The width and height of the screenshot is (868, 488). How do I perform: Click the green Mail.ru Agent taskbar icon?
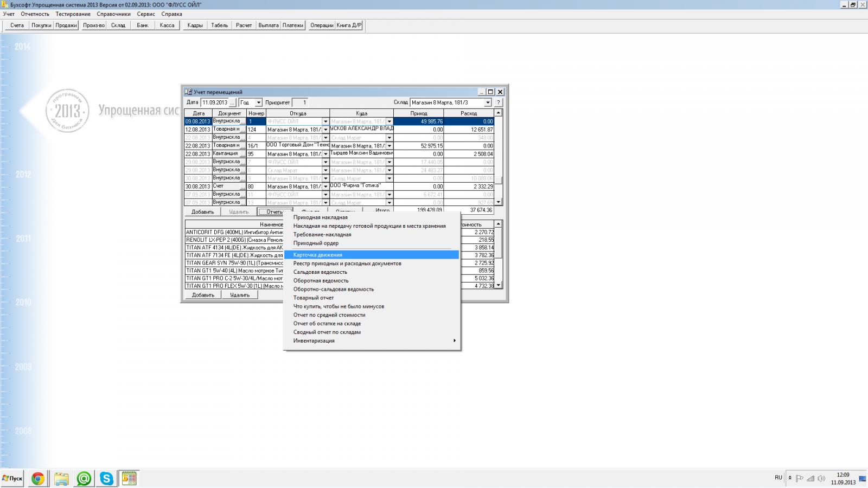click(x=84, y=478)
